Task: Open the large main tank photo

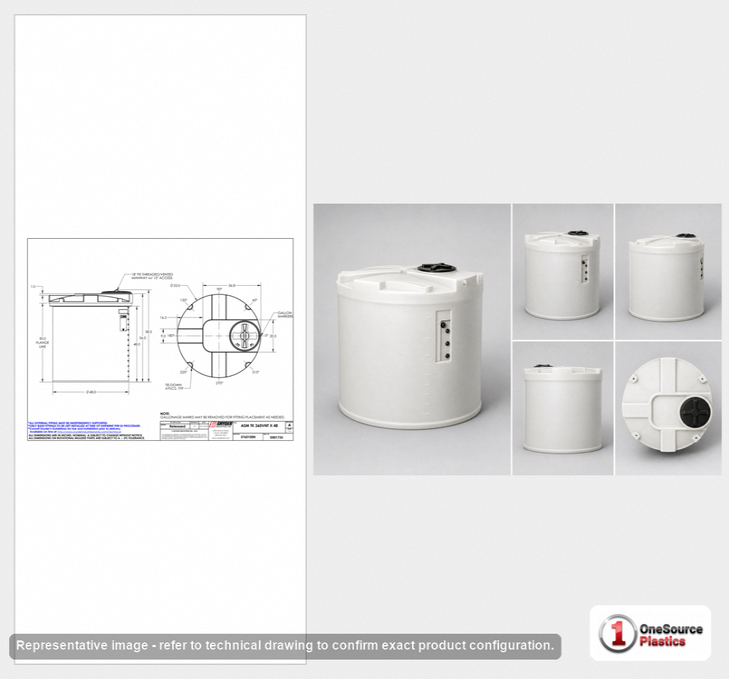Action: point(411,339)
